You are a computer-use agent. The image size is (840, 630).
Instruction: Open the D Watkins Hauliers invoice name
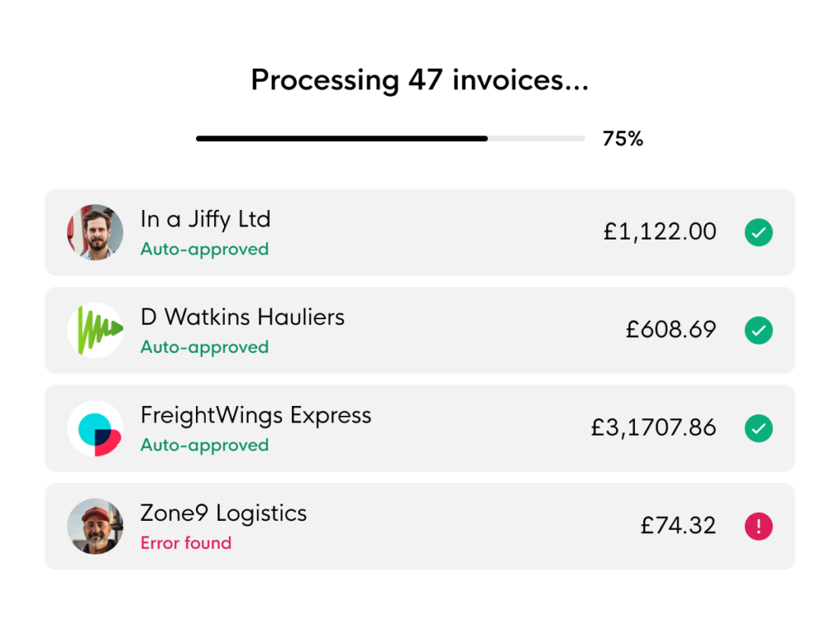click(x=243, y=317)
